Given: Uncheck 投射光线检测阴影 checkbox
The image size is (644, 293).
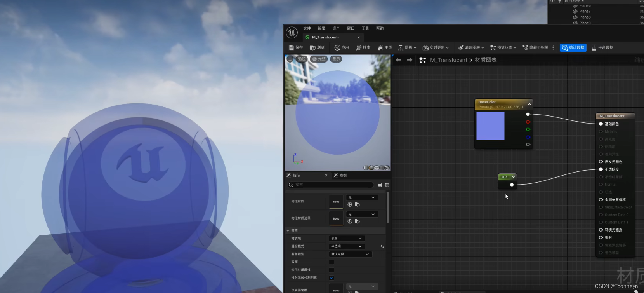Looking at the screenshot, I should click(332, 278).
